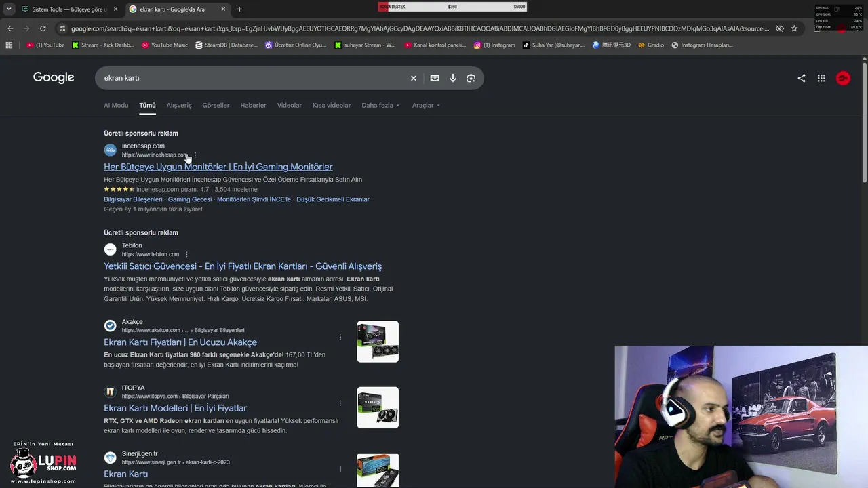Open the Instagram bookmark

pos(495,45)
